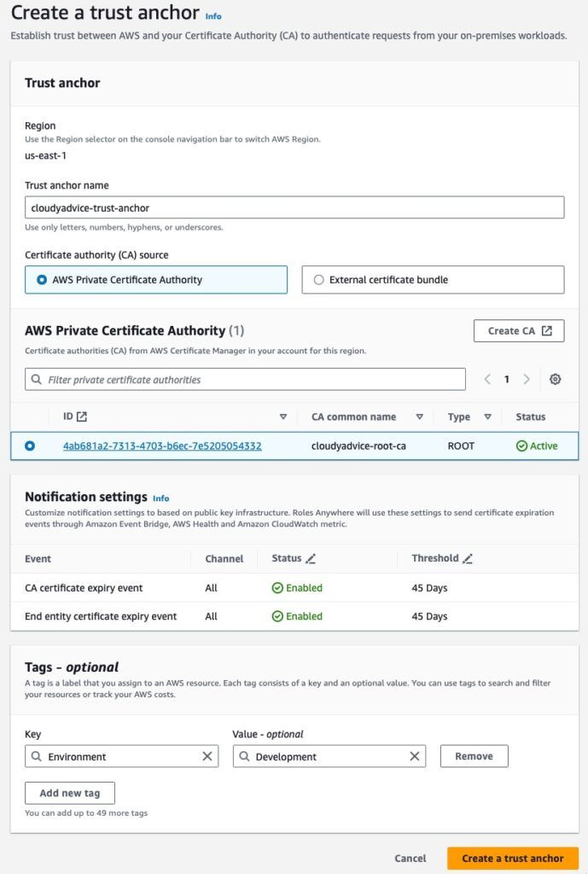
Task: Click End entity certificate expiry event label
Action: click(101, 616)
